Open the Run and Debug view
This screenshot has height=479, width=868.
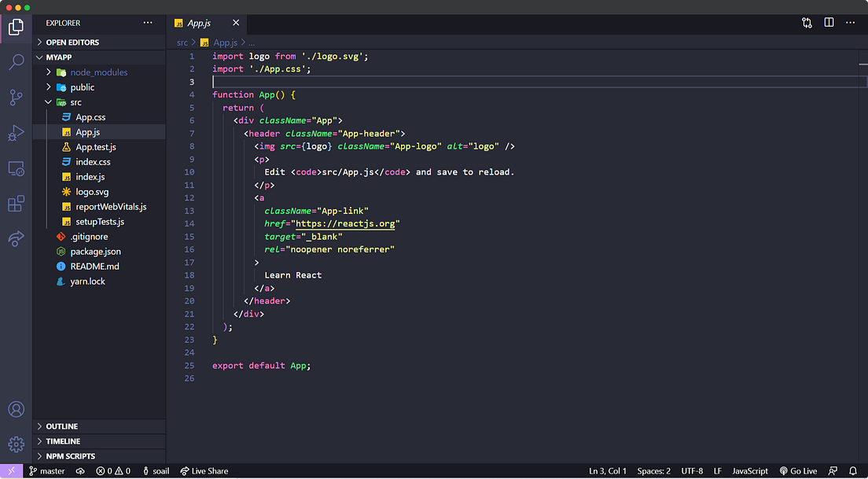[x=16, y=132]
